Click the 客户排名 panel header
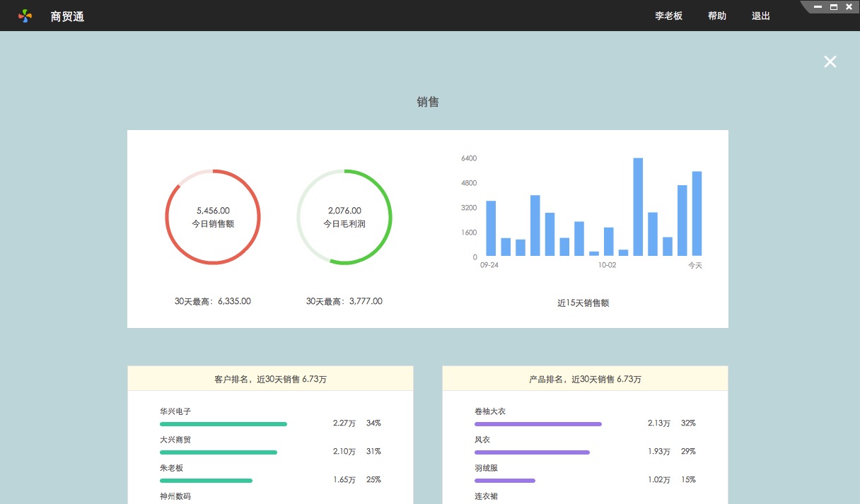The width and height of the screenshot is (860, 504). point(270,379)
